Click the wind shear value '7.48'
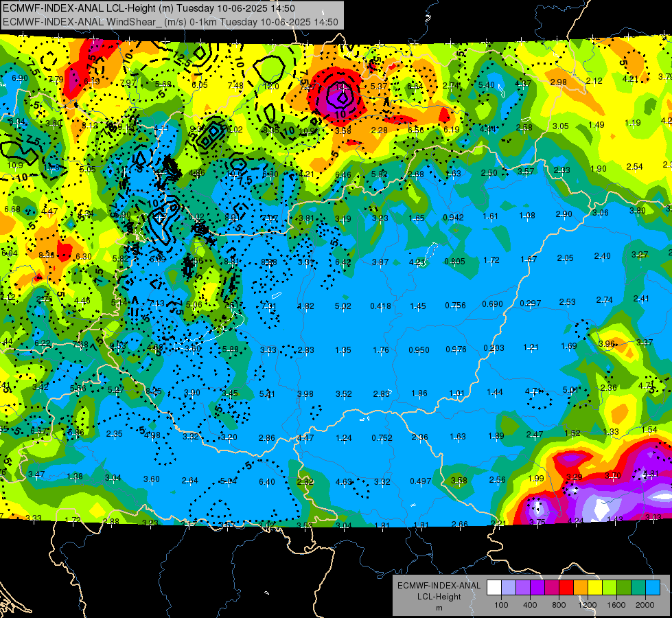The width and height of the screenshot is (672, 618). [235, 86]
